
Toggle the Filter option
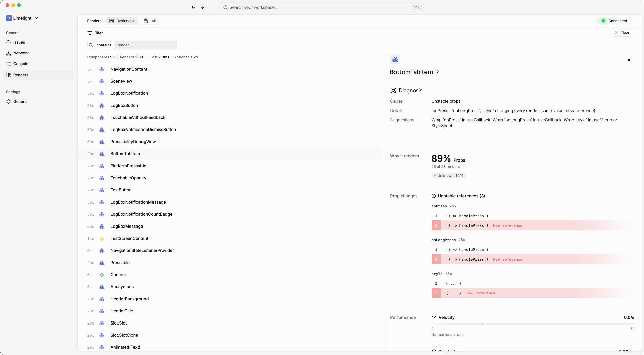95,33
